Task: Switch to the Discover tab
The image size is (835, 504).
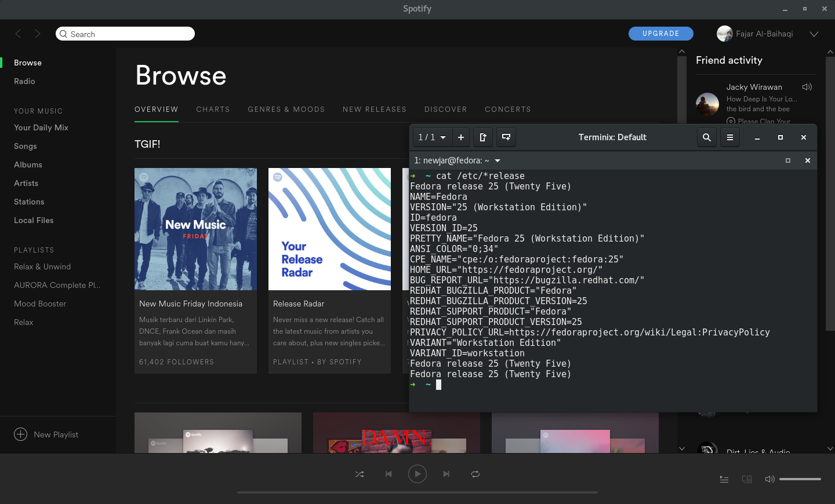Action: [x=445, y=109]
